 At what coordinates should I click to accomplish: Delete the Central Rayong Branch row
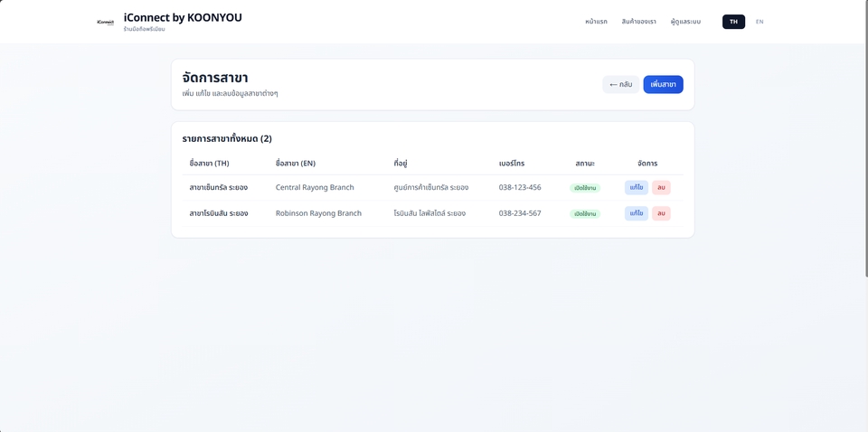coord(661,188)
